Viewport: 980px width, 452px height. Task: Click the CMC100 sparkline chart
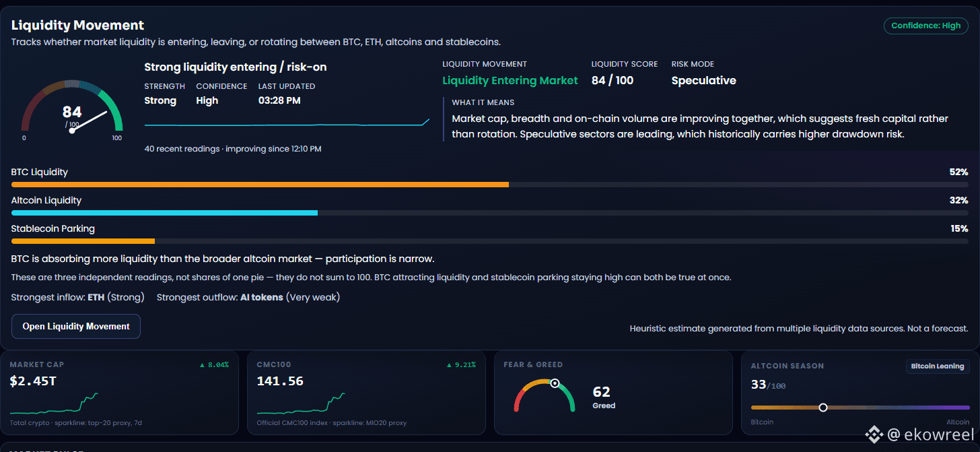point(301,403)
